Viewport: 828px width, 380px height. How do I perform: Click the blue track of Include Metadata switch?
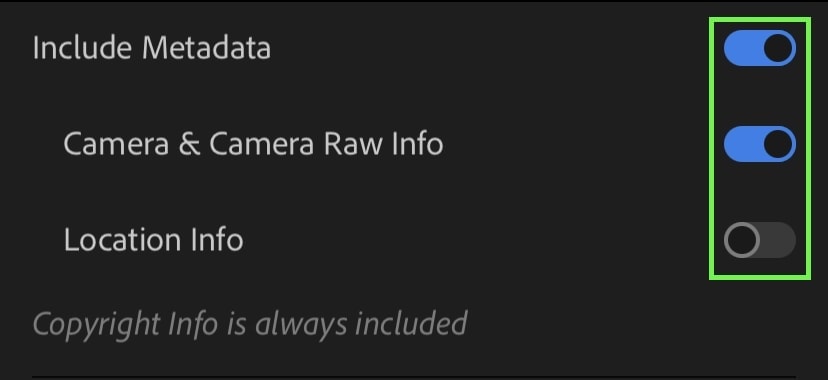(744, 48)
